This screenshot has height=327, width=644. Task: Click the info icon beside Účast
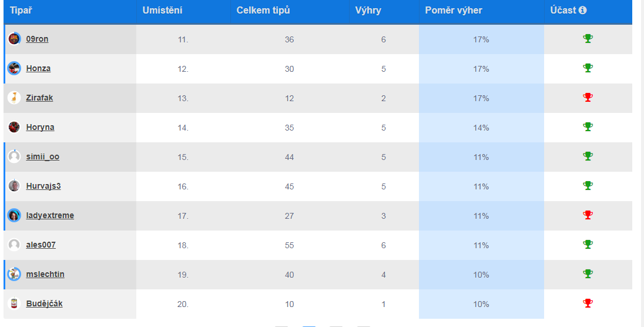pos(583,10)
